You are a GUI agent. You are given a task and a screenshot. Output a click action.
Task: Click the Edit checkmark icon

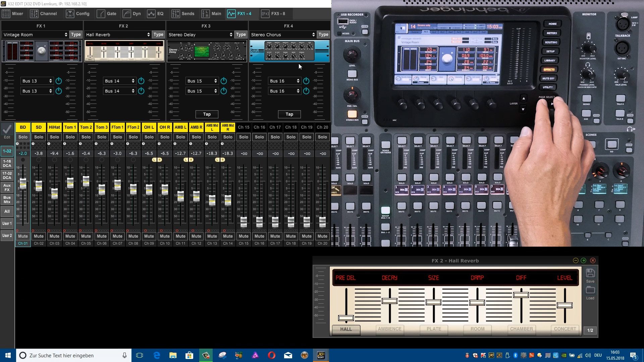coord(7,129)
